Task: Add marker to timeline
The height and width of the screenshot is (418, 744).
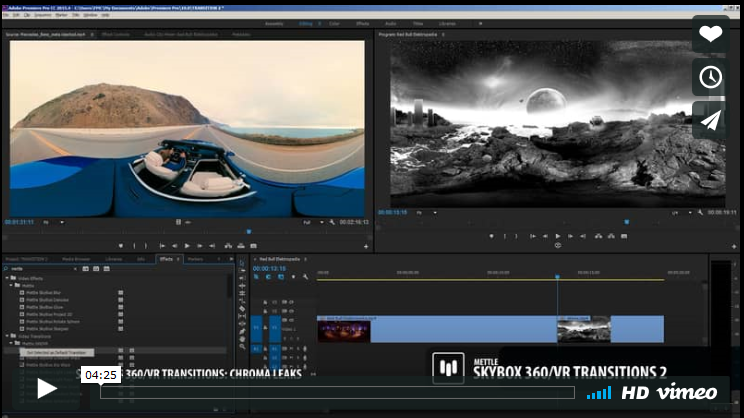Action: [293, 277]
